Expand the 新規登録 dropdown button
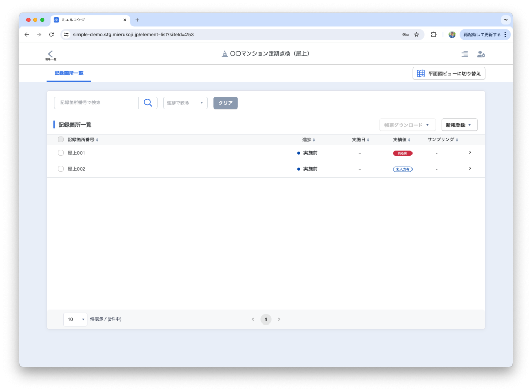The width and height of the screenshot is (532, 392). point(459,125)
